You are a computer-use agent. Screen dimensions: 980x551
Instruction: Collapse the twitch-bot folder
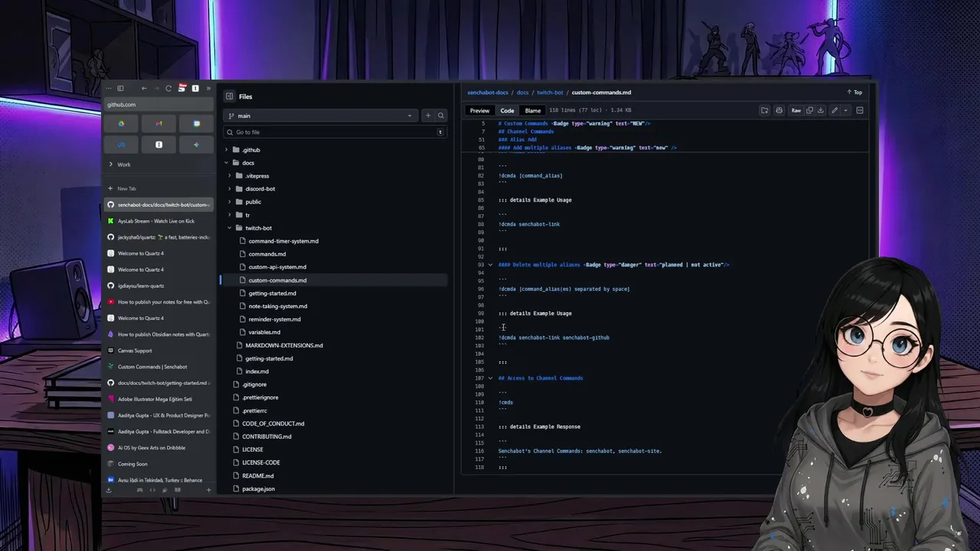(230, 228)
